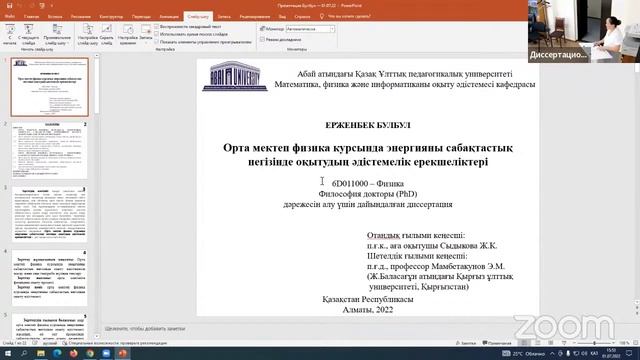Image resolution: width=640 pixels, height=360 pixels.
Task: Switch to the Справка ribbon tab
Action: pos(302,17)
